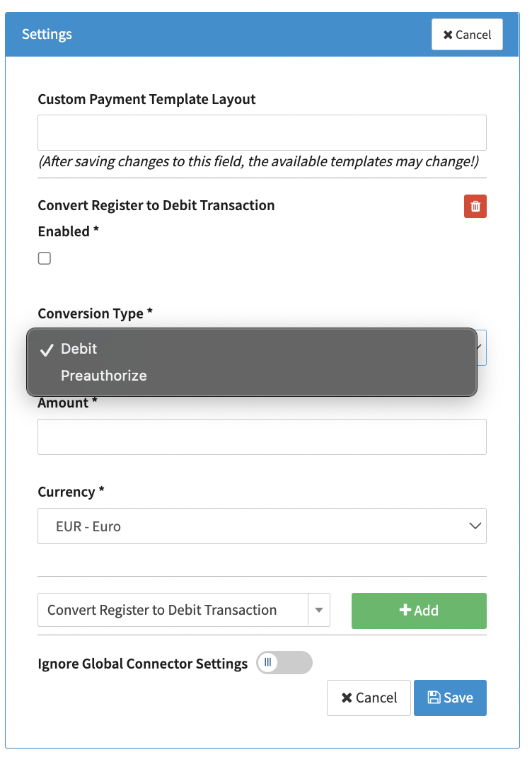Click the chevron arrow of the Currency field
Screen dimensions: 532x757
point(475,526)
